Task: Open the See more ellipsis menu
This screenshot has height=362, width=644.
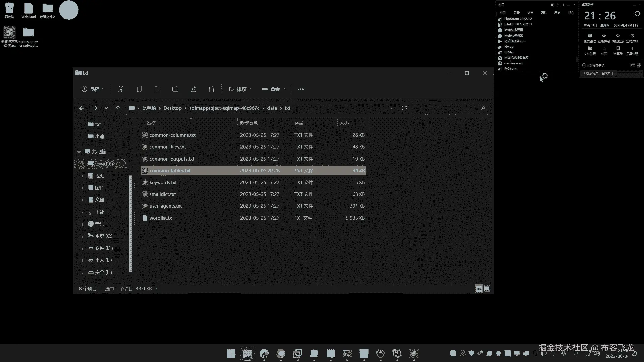Action: tap(301, 89)
